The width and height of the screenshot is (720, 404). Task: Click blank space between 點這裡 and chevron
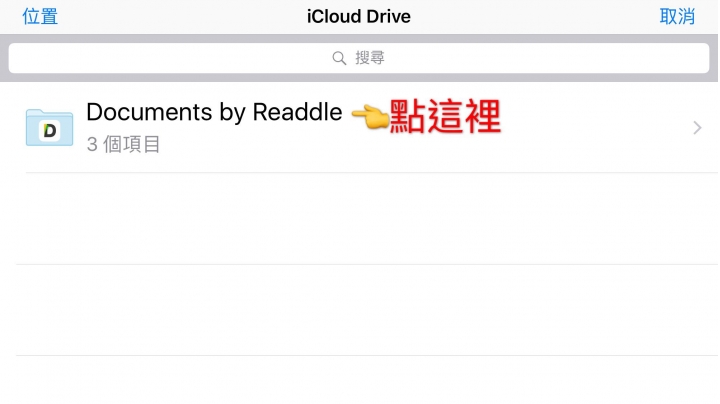[596, 128]
